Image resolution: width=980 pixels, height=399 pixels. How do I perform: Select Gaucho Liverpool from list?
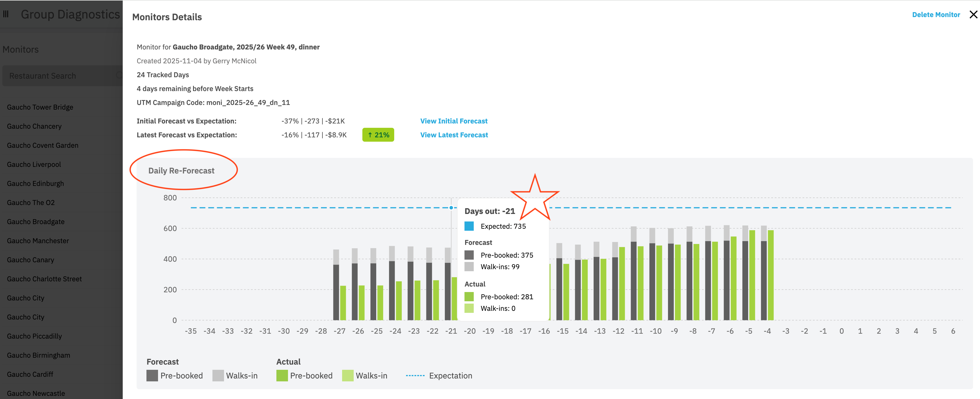pos(34,164)
